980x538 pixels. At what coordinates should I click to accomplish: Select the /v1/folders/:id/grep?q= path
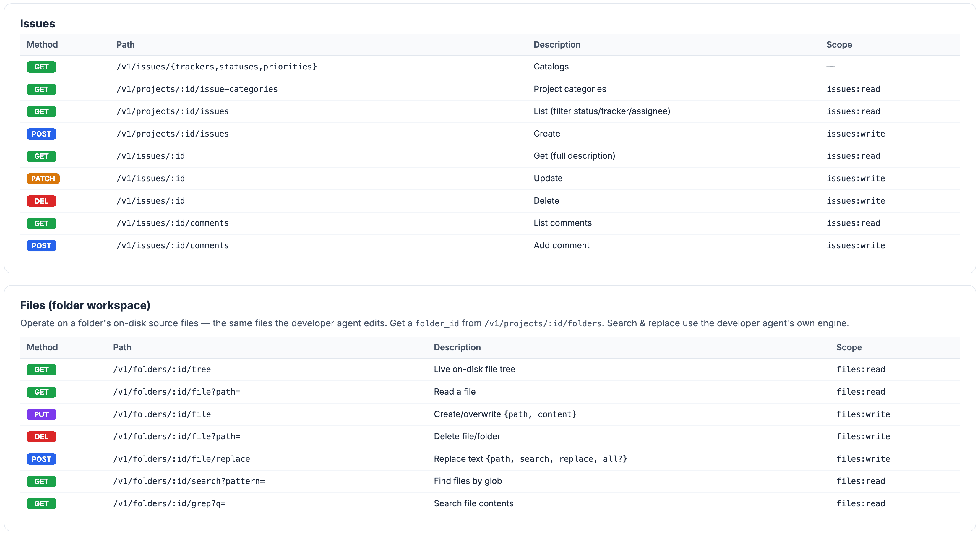click(169, 503)
